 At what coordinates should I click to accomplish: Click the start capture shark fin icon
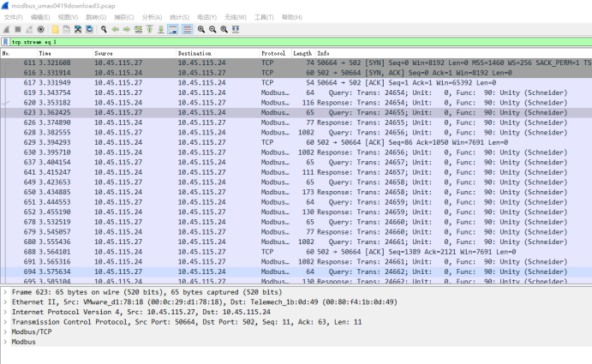pos(6,29)
